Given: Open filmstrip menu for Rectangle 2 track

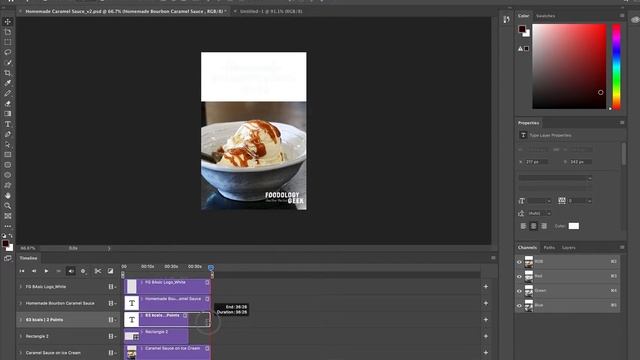Looking at the screenshot, I should pos(112,336).
